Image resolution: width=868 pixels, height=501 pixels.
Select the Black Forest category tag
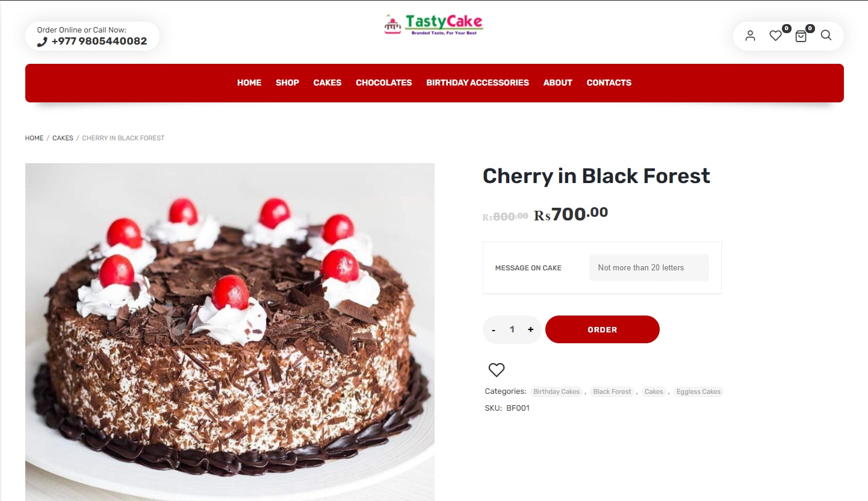(x=612, y=391)
